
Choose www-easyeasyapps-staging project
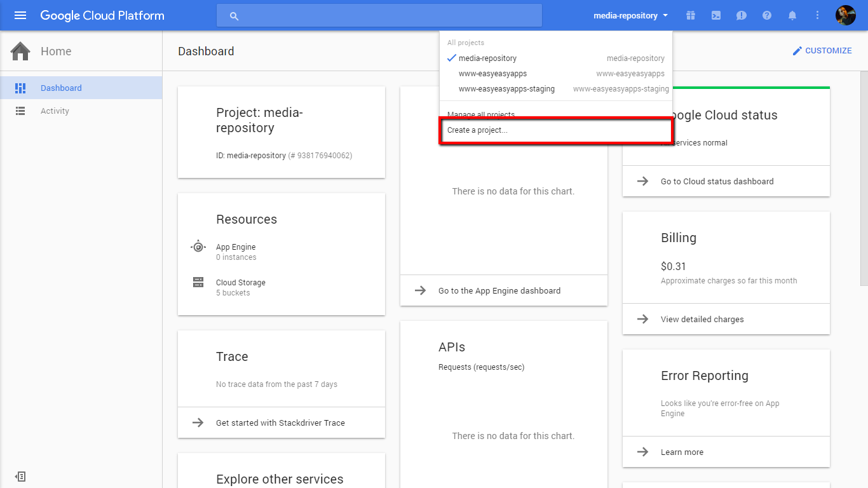tap(506, 89)
